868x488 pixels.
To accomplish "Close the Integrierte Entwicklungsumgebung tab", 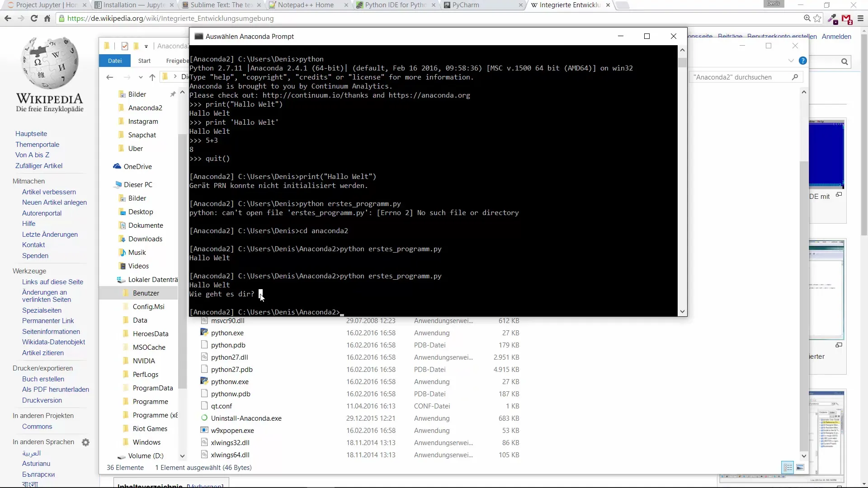I will (608, 5).
